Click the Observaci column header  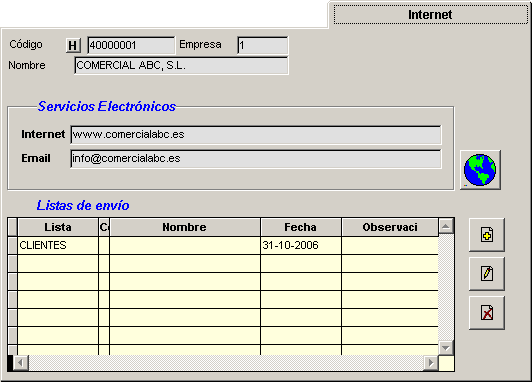click(390, 227)
